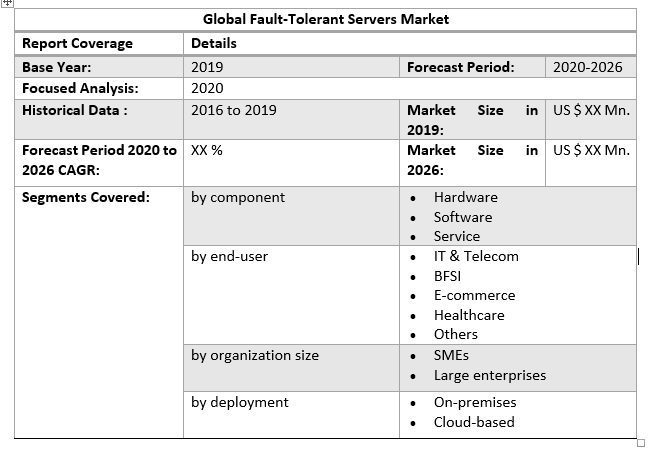Click the table resize handle at bottom-right
This screenshot has height=454, width=656.
click(641, 442)
